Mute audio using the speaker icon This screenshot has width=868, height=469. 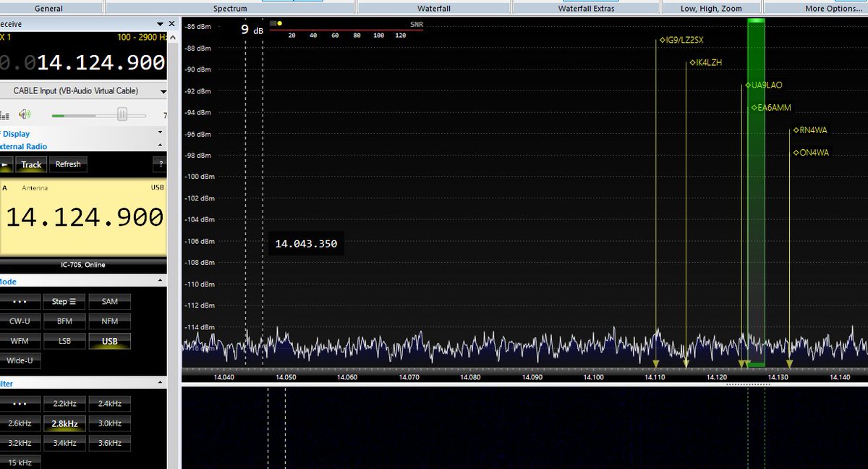coord(24,114)
